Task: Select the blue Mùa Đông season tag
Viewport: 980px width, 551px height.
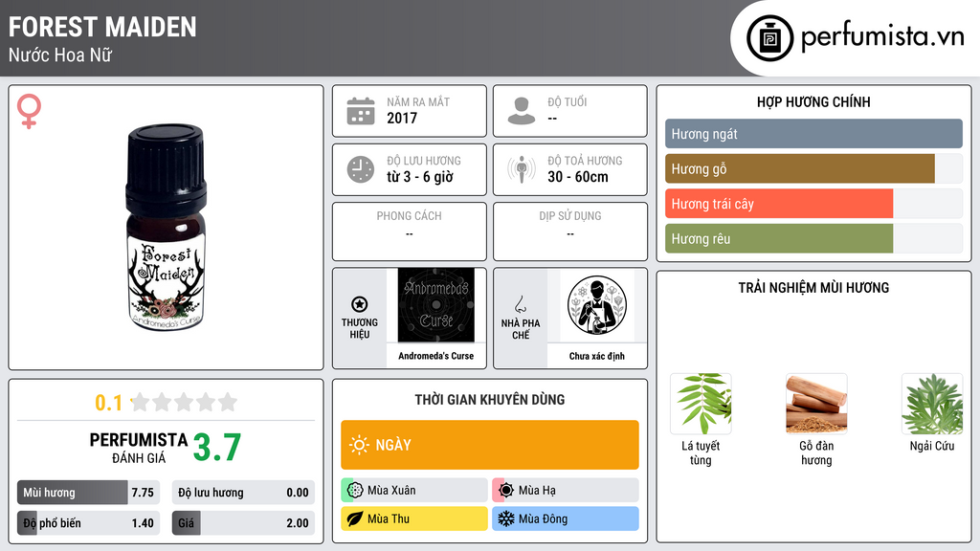Action: pyautogui.click(x=566, y=518)
